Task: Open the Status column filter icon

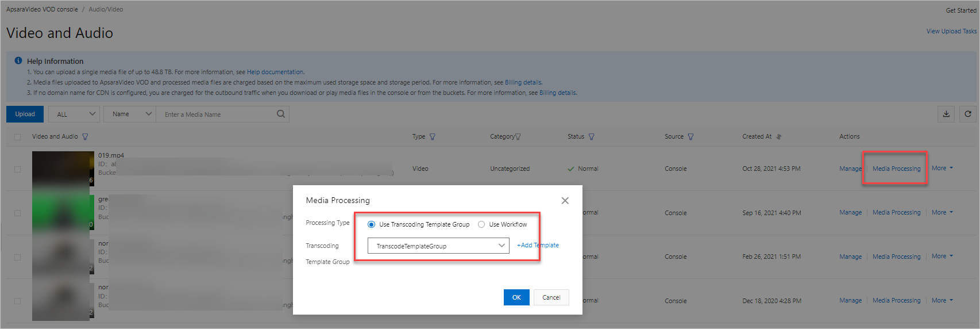Action: pos(592,137)
